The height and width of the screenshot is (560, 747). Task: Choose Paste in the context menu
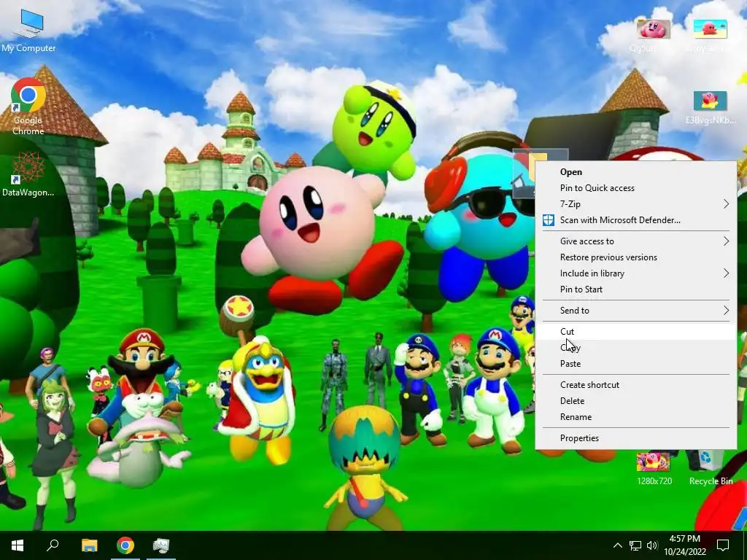pyautogui.click(x=636, y=364)
